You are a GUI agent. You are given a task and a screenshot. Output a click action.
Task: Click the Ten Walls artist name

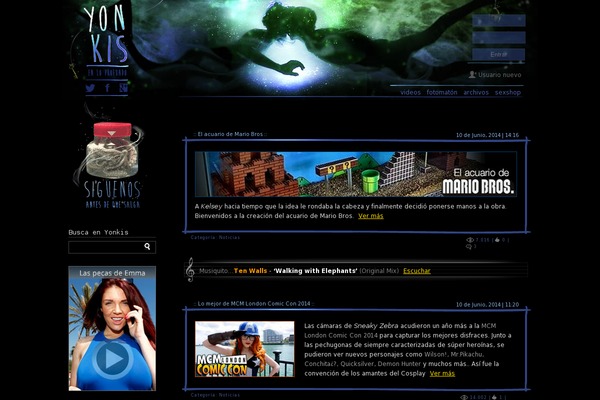click(x=250, y=271)
